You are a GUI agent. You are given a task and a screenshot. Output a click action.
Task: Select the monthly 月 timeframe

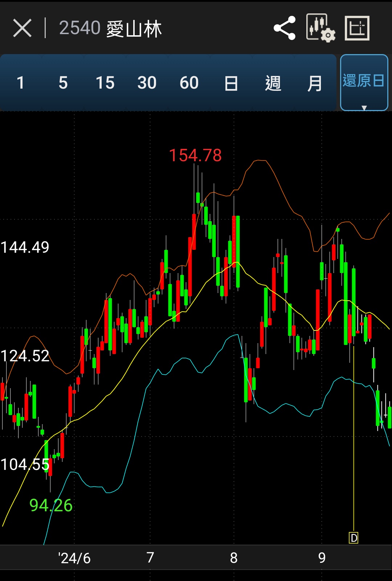(315, 83)
